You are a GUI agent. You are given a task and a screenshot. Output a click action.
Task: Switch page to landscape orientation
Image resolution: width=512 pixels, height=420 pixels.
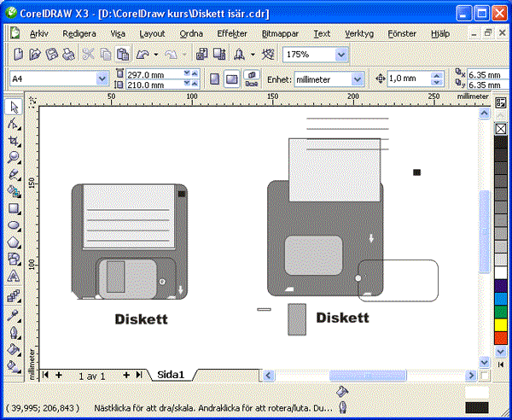coord(231,79)
